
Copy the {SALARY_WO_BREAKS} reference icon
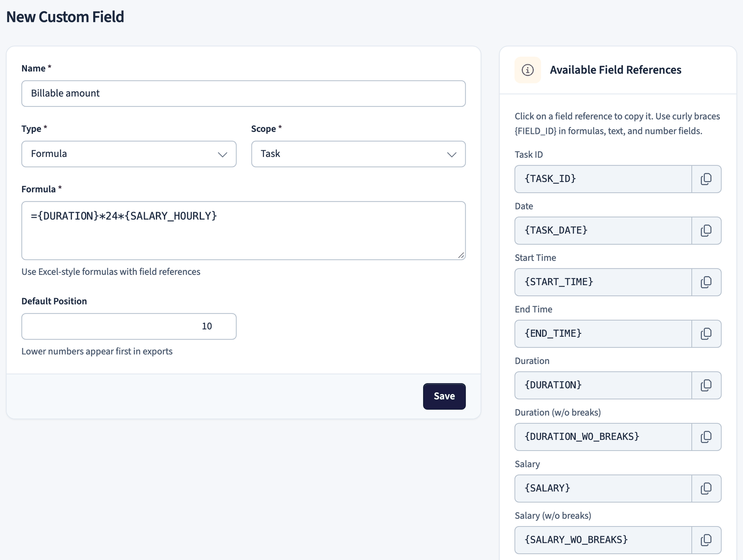(706, 540)
